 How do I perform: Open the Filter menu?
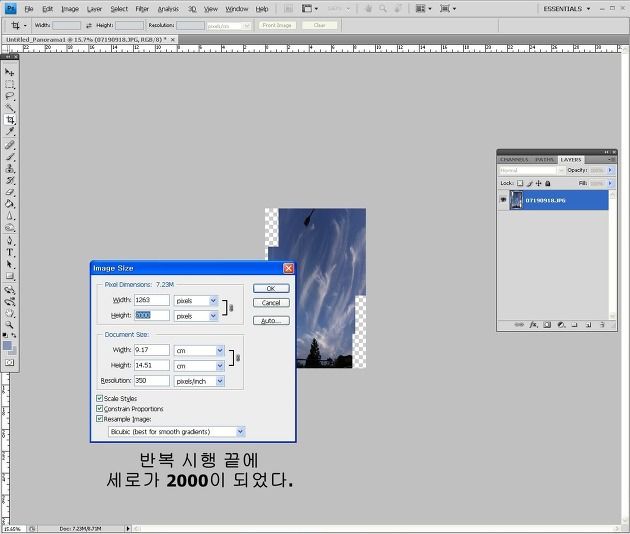click(142, 9)
